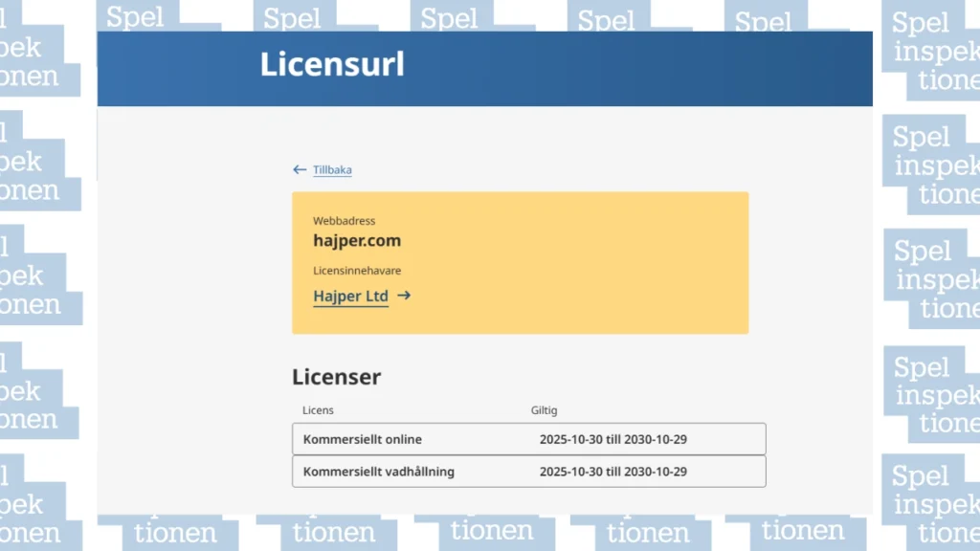Click the Giltig column header
This screenshot has height=551, width=980.
pyautogui.click(x=544, y=409)
